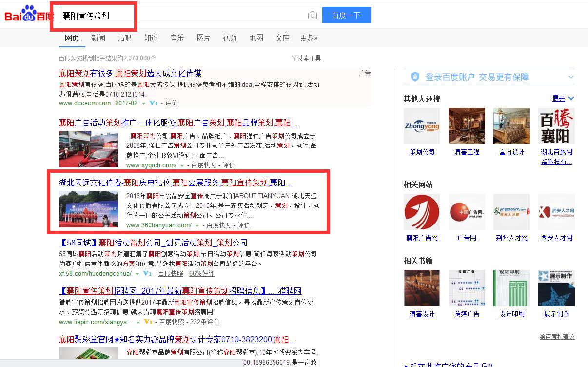Image resolution: width=588 pixels, height=367 pixels.
Task: Switch to the 知道 tab
Action: tap(151, 38)
